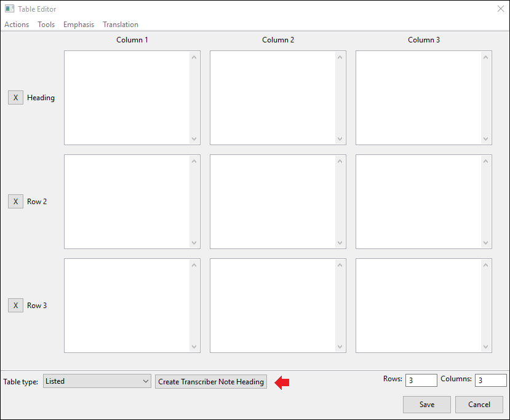This screenshot has width=510, height=420.
Task: Cancel the Table Editor dialog
Action: 479,405
